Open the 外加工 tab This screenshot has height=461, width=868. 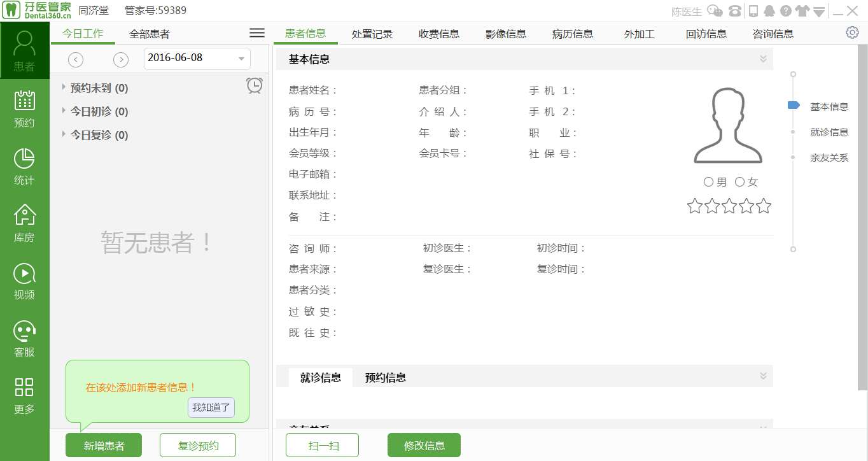640,34
